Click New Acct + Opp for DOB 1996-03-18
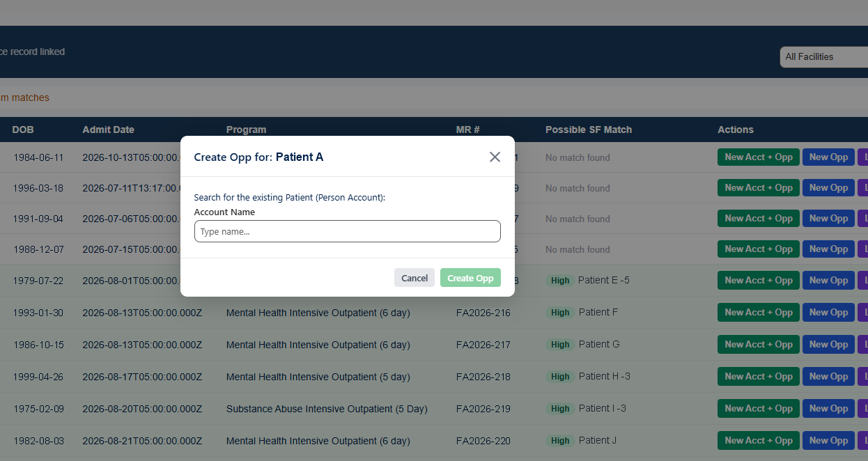Viewport: 868px width, 461px height. pos(759,188)
